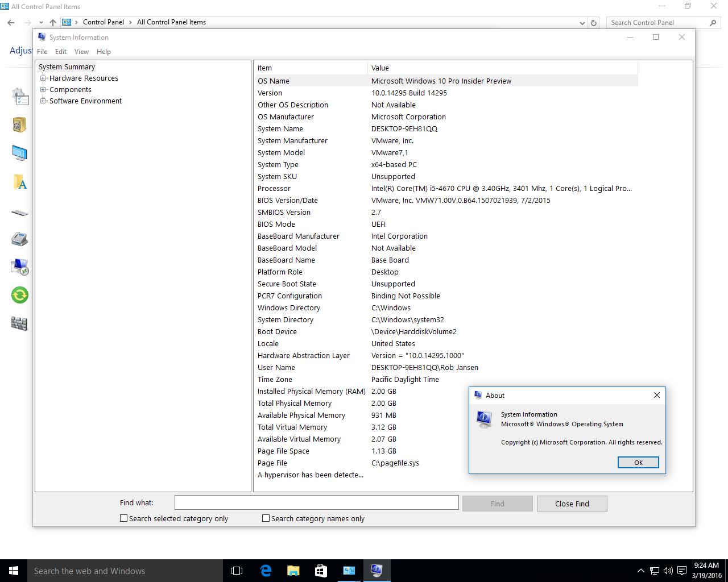Expand the Components tree node
This screenshot has width=728, height=582.
point(43,90)
